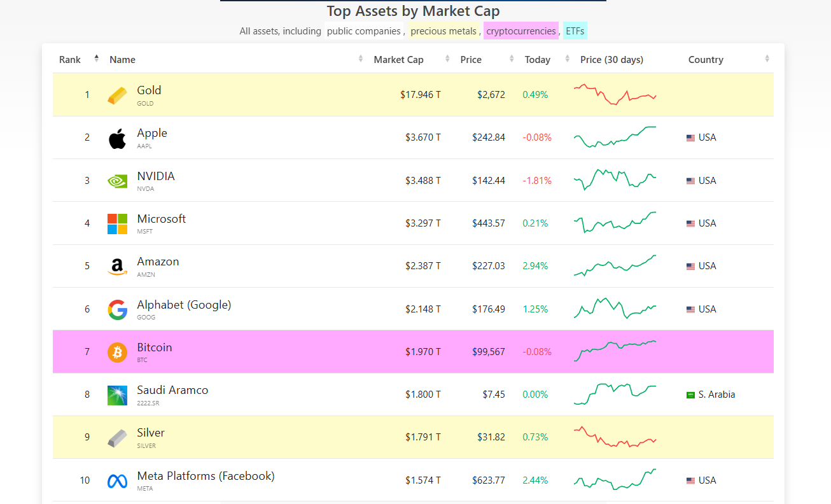This screenshot has width=831, height=504.
Task: Click NVIDIA's 30-day price chart
Action: click(x=615, y=180)
